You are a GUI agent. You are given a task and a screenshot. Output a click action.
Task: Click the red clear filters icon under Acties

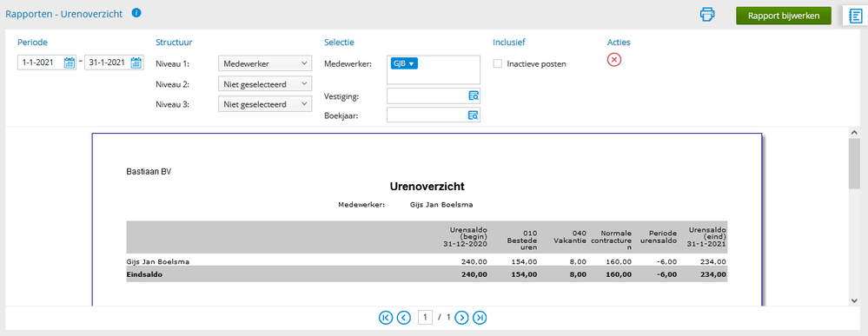(x=614, y=59)
